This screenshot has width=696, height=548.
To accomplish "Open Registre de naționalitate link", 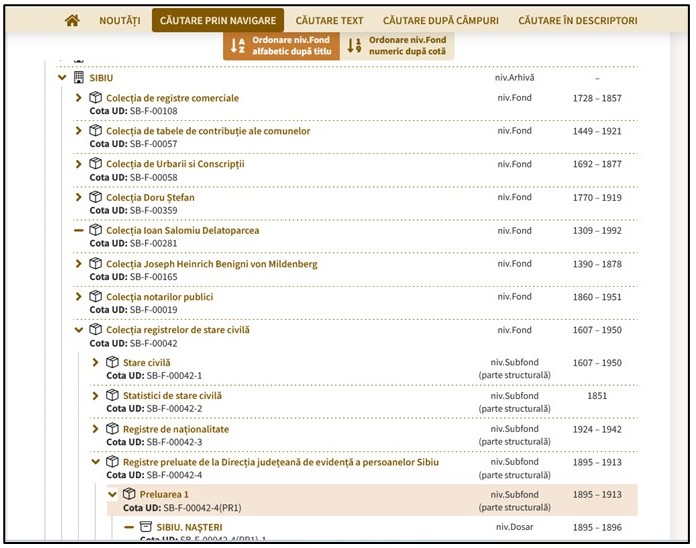I will click(x=176, y=430).
